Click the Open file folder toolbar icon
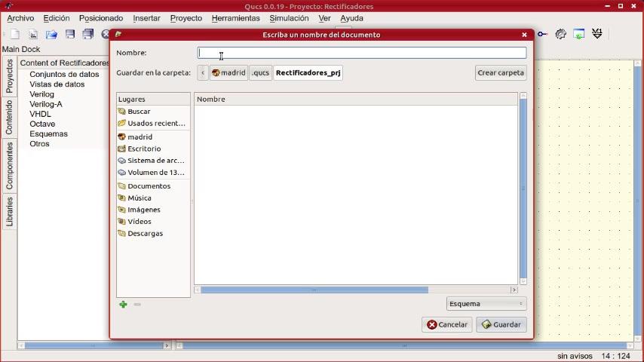Image resolution: width=644 pixels, height=362 pixels. pos(51,34)
